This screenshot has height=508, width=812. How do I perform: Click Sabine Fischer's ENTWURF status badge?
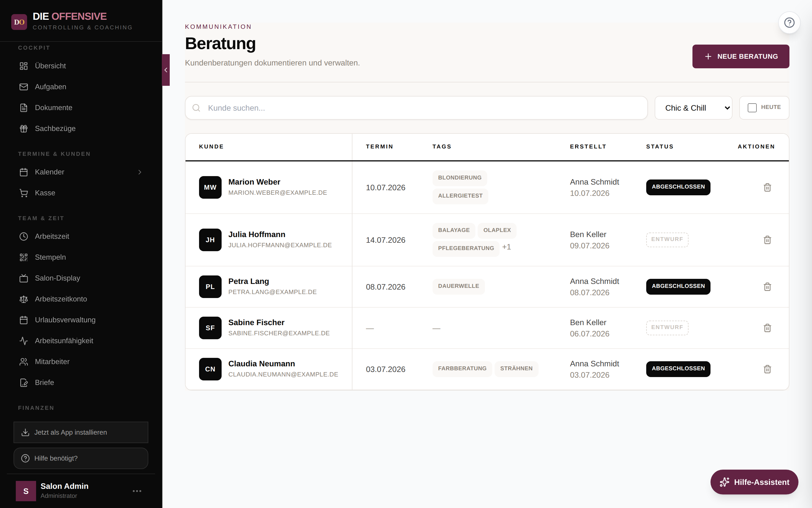coord(667,328)
